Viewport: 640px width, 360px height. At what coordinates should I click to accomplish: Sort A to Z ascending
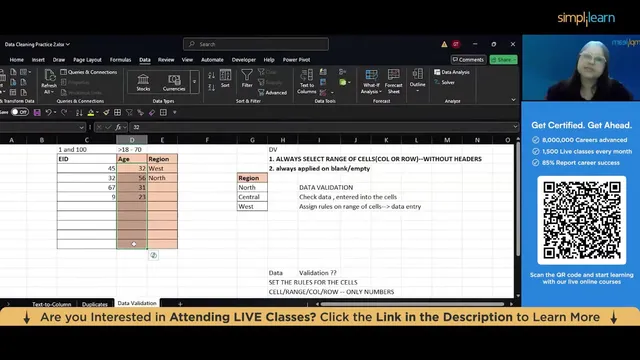[211, 75]
